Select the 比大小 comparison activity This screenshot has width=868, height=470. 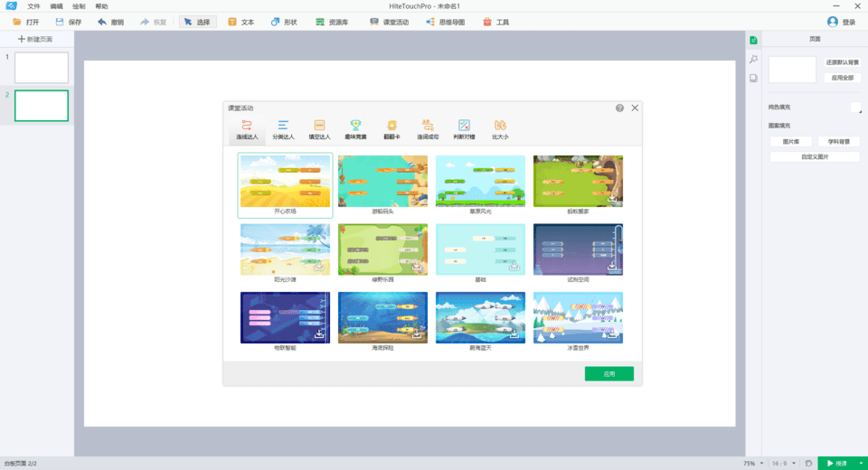(500, 130)
